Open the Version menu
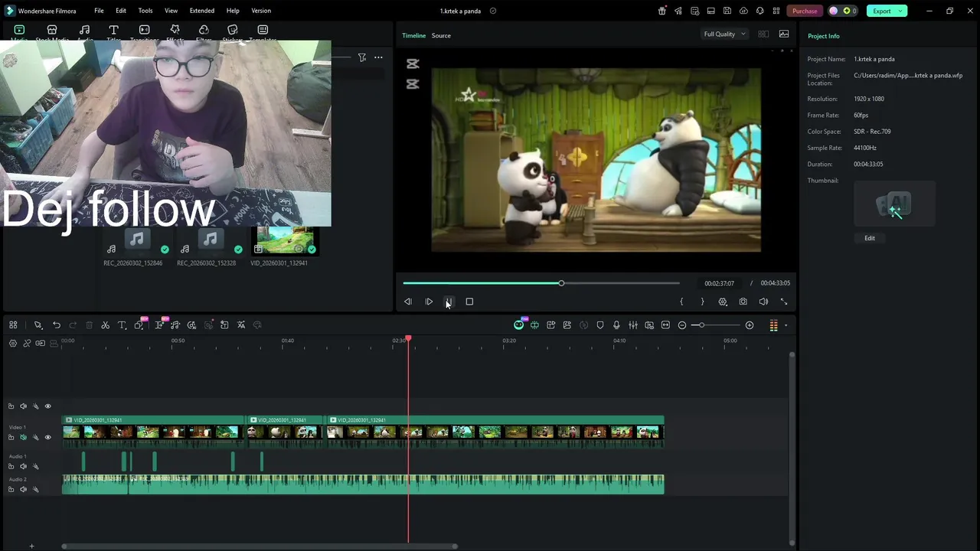Screen dimensions: 980x551 click(x=261, y=11)
